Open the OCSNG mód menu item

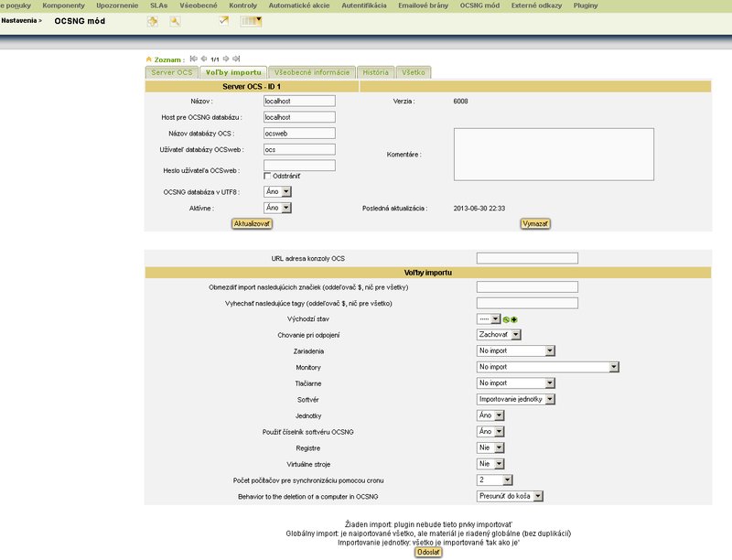click(x=479, y=5)
